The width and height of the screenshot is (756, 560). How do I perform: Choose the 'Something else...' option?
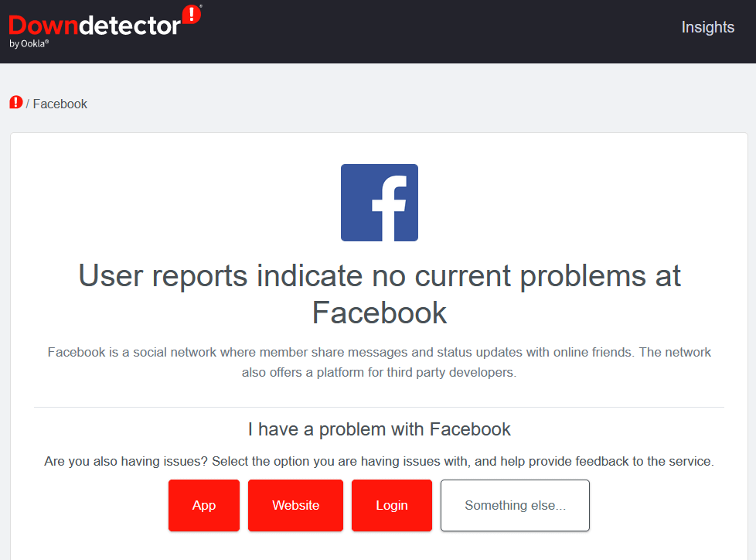coord(515,506)
